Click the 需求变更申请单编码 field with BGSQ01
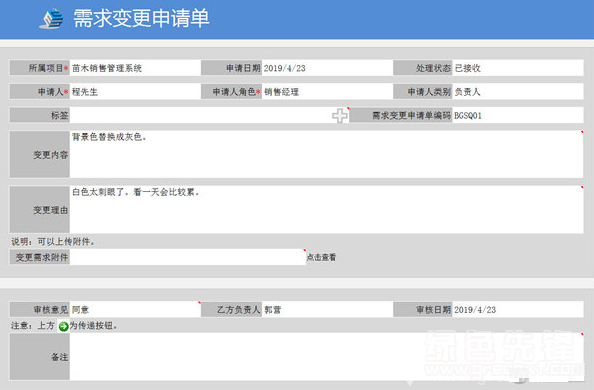Image resolution: width=594 pixels, height=390 pixels. (518, 115)
